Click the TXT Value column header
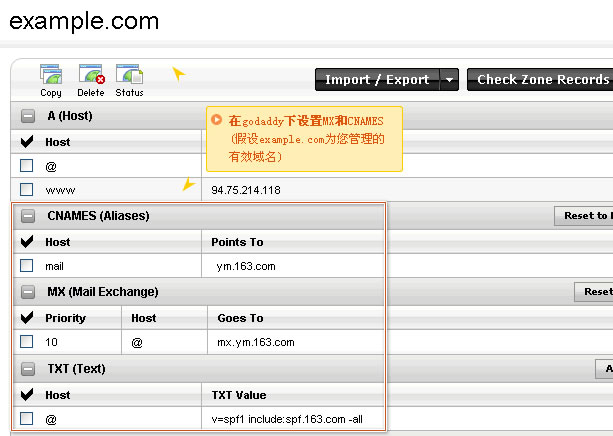 point(239,395)
